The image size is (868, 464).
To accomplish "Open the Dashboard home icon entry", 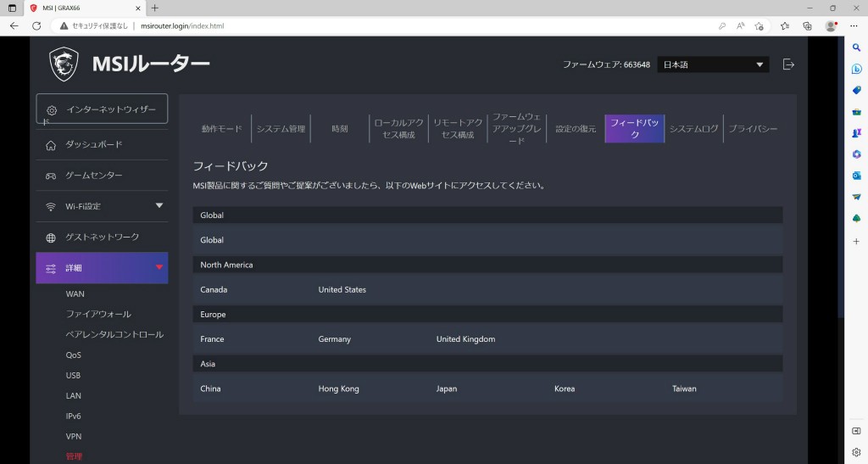I will (51, 145).
